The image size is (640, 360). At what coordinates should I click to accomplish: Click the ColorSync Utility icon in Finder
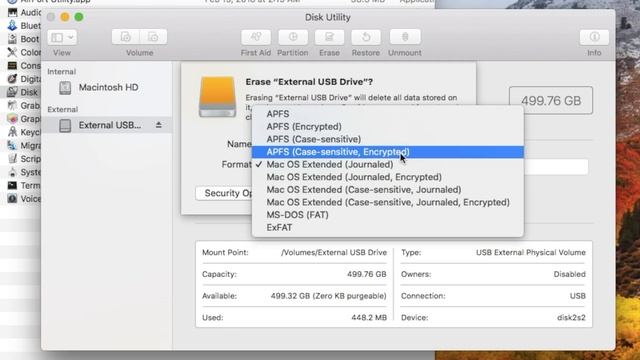coord(12,52)
